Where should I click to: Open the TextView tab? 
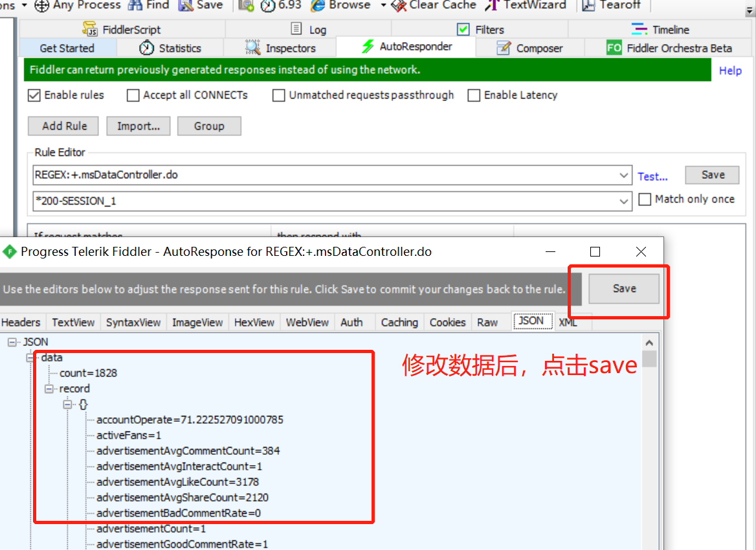pos(73,322)
